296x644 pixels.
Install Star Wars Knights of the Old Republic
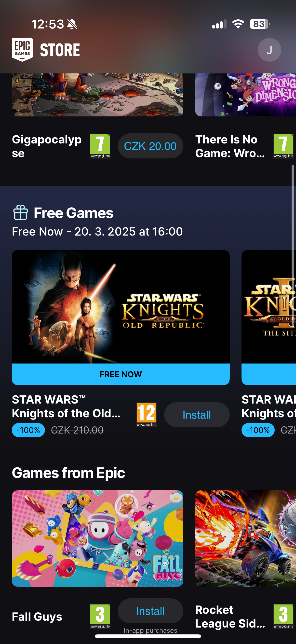click(x=197, y=415)
